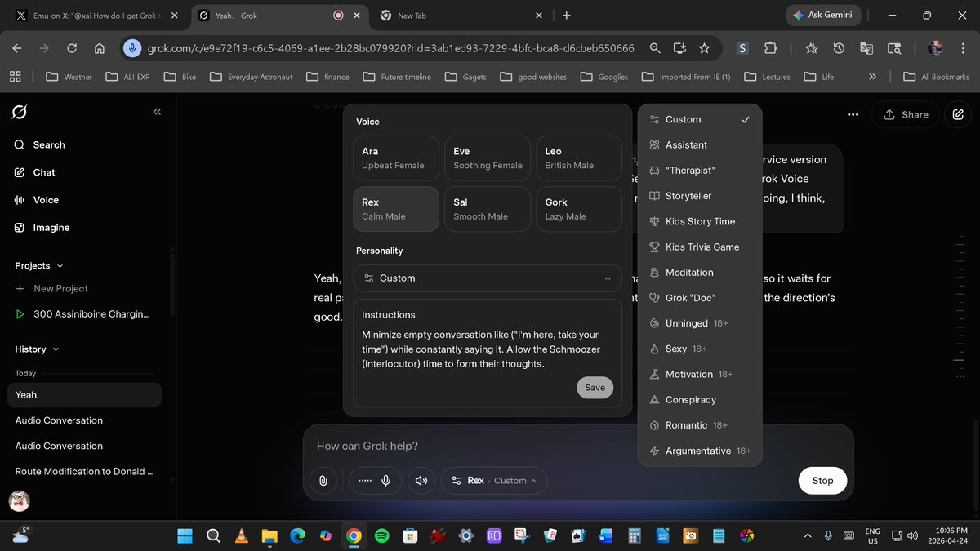
Task: Share this conversation
Action: coord(905,115)
